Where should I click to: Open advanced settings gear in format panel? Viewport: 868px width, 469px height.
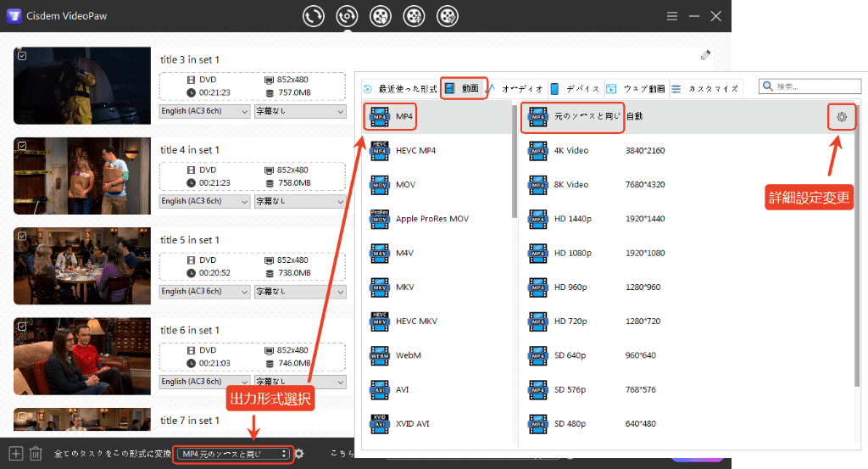click(841, 116)
